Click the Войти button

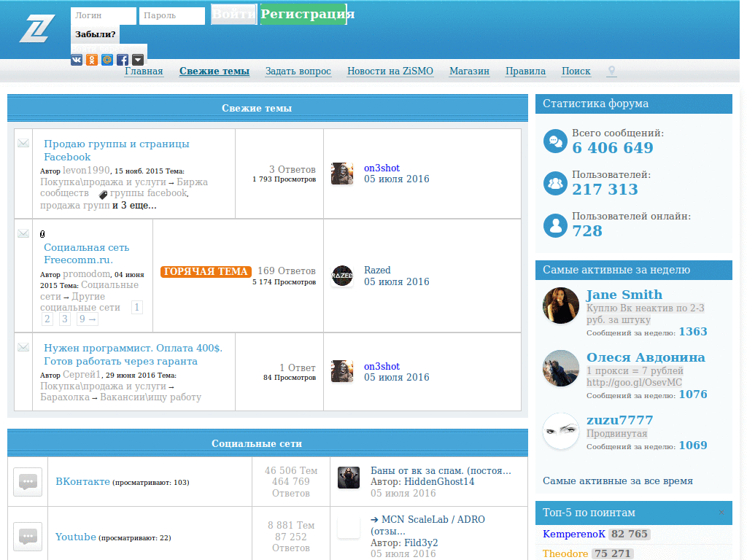pyautogui.click(x=234, y=15)
